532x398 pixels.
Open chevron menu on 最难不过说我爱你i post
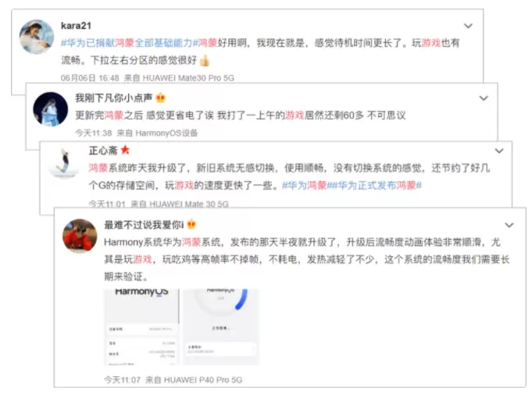(x=509, y=225)
